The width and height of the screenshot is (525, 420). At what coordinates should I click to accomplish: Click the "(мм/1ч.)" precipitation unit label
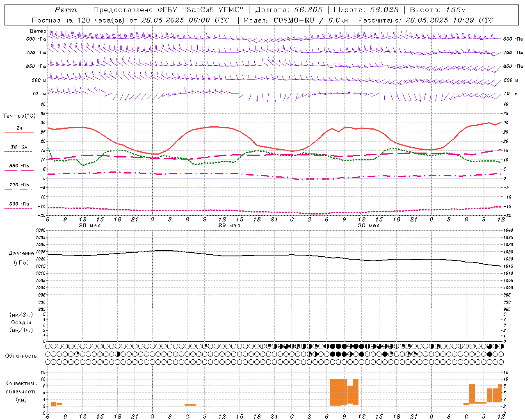(21, 330)
